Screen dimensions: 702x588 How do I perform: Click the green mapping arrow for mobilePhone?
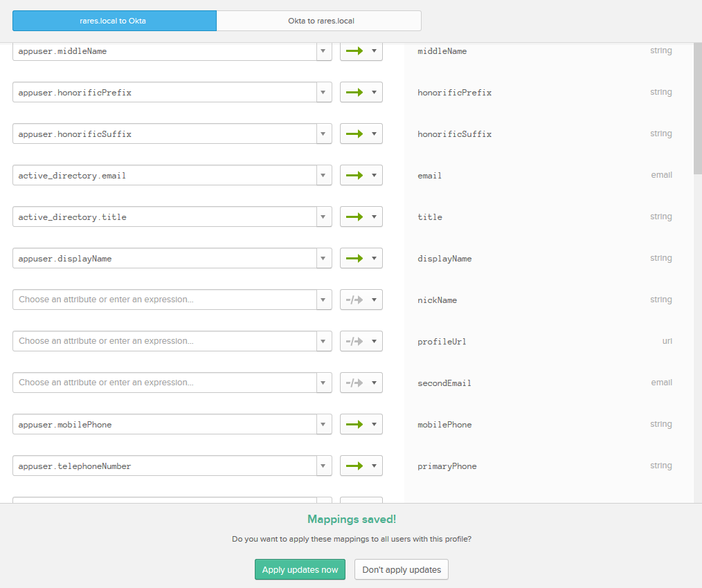[354, 425]
